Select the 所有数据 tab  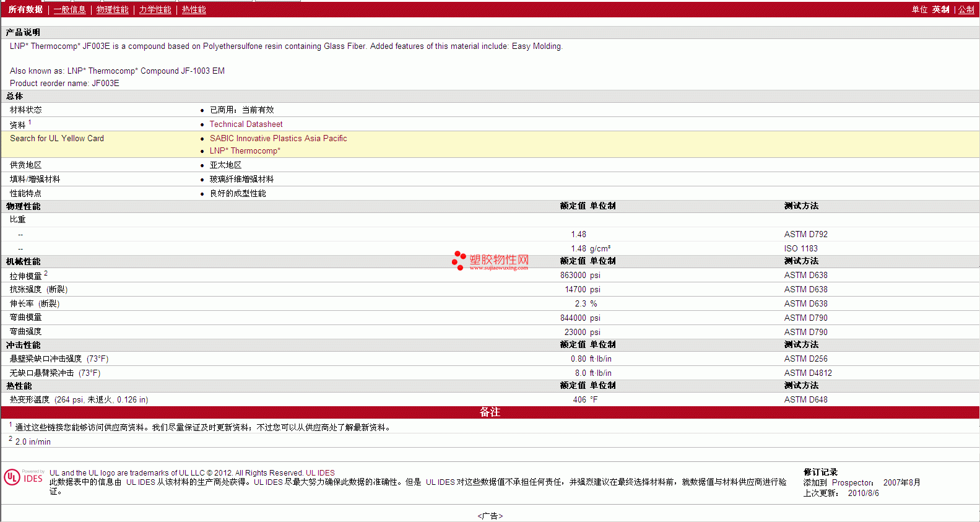25,9
